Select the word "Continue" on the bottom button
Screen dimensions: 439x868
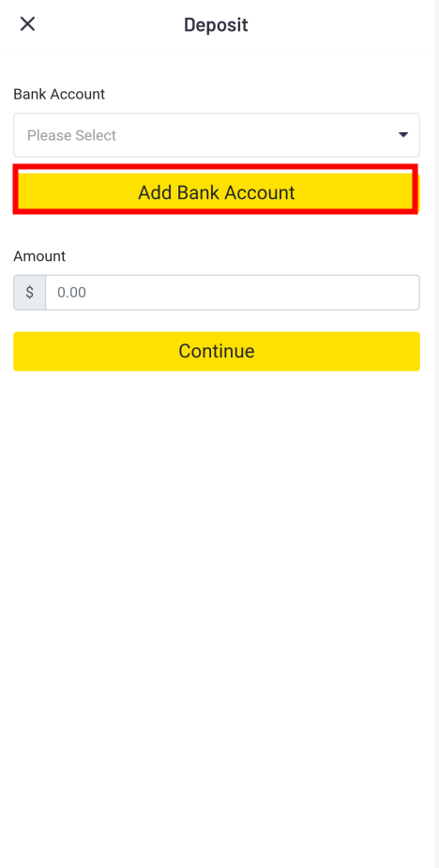click(217, 351)
